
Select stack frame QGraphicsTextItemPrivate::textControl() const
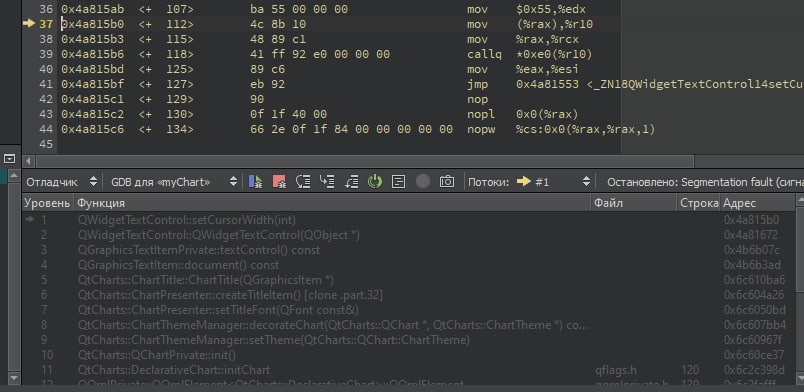tap(408, 250)
